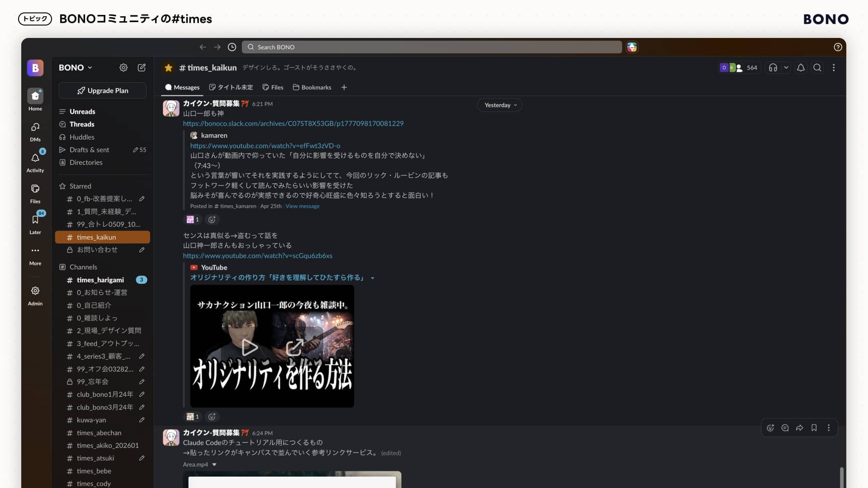Open the 0_自己紹介 channel

pyautogui.click(x=103, y=305)
